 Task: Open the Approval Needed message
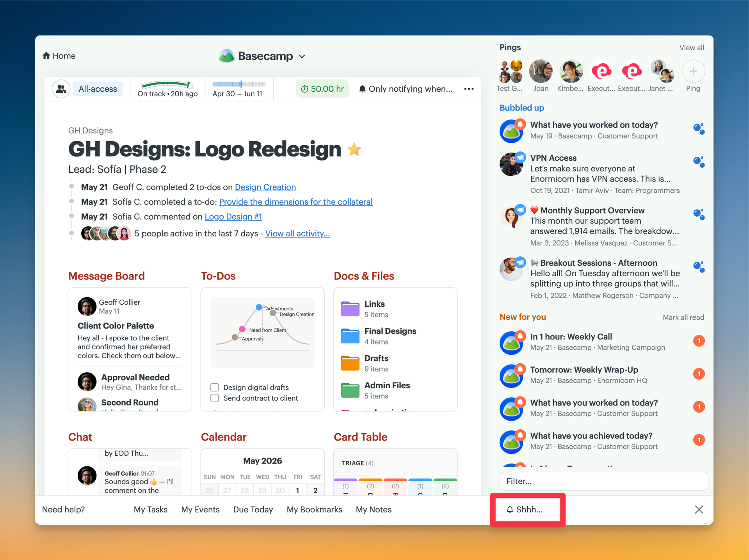[x=135, y=377]
